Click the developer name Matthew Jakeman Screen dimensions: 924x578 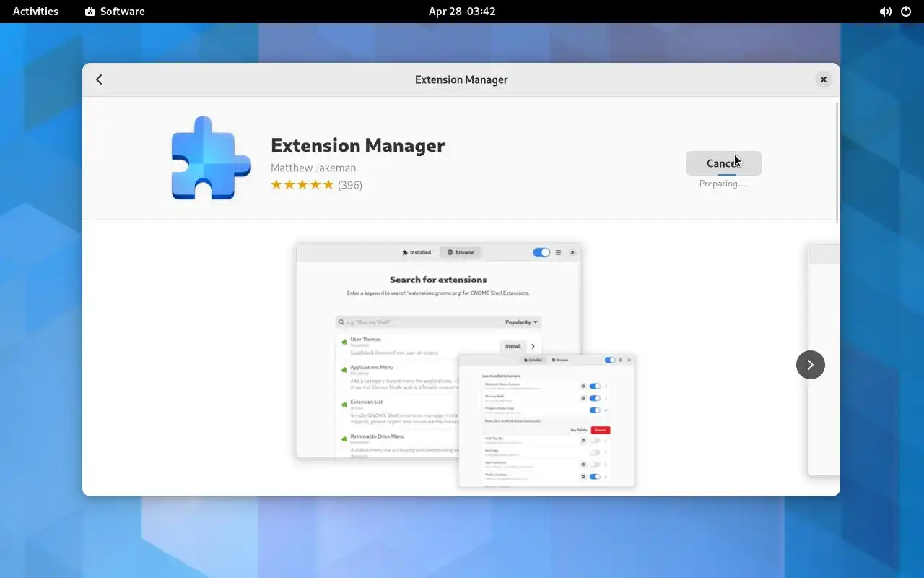point(313,168)
